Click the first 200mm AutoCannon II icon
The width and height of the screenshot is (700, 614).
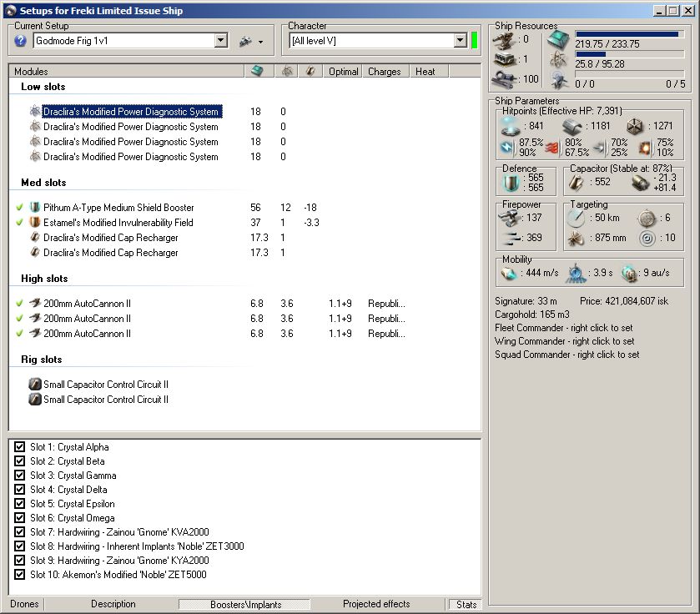pyautogui.click(x=35, y=304)
